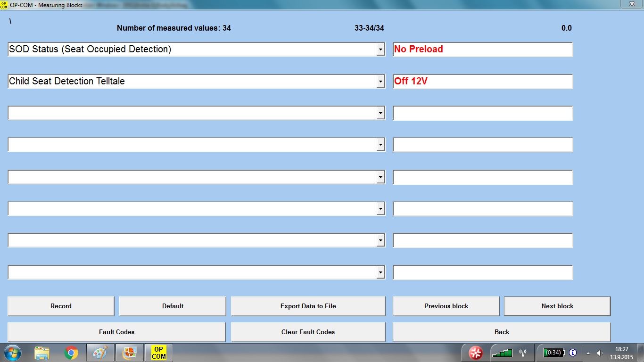The width and height of the screenshot is (644, 362).
Task: Click the '33-34/34' block counter text
Action: 369,28
